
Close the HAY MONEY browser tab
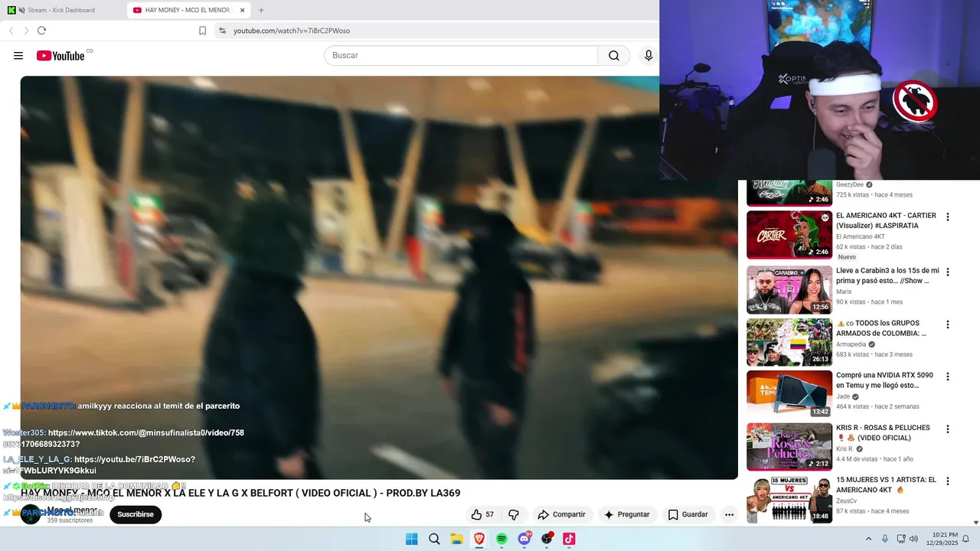click(243, 10)
